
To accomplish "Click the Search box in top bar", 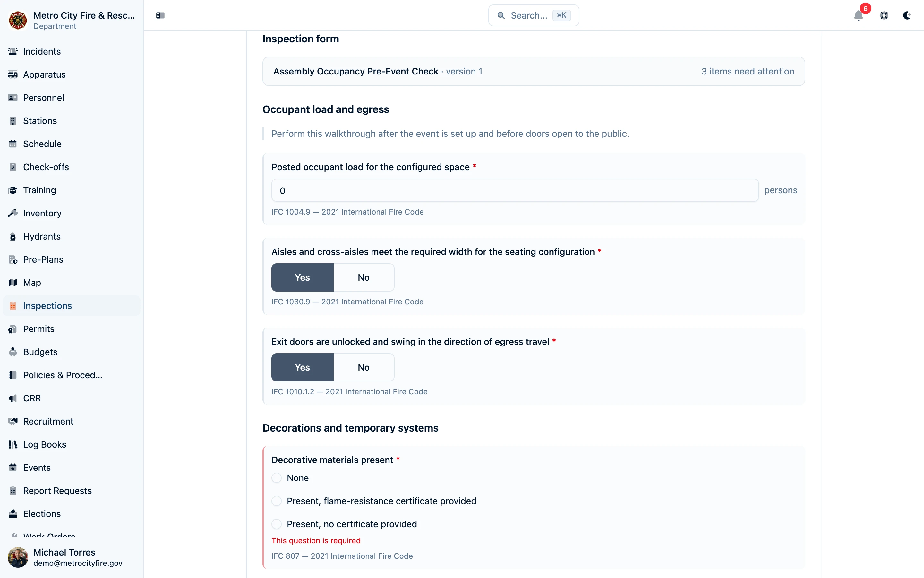I will click(x=534, y=15).
